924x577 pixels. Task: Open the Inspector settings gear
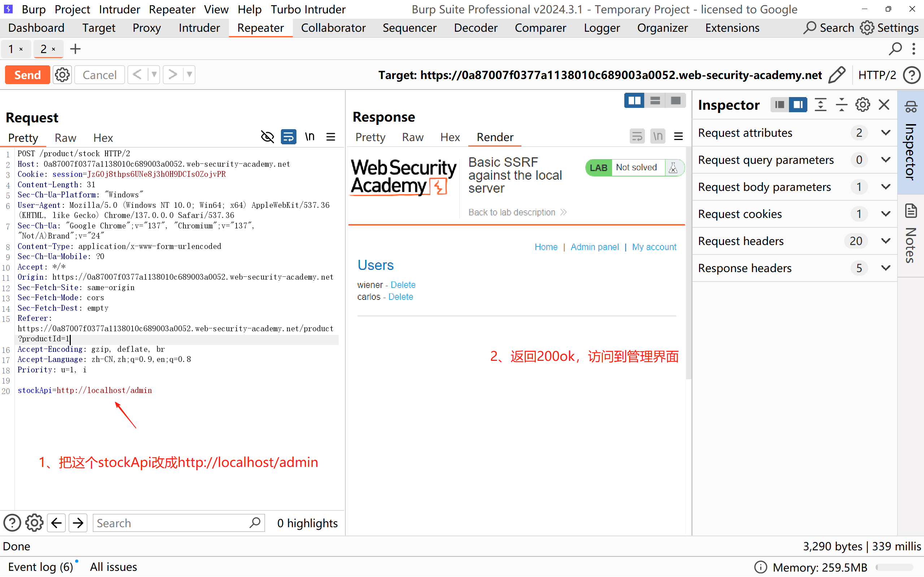point(862,105)
